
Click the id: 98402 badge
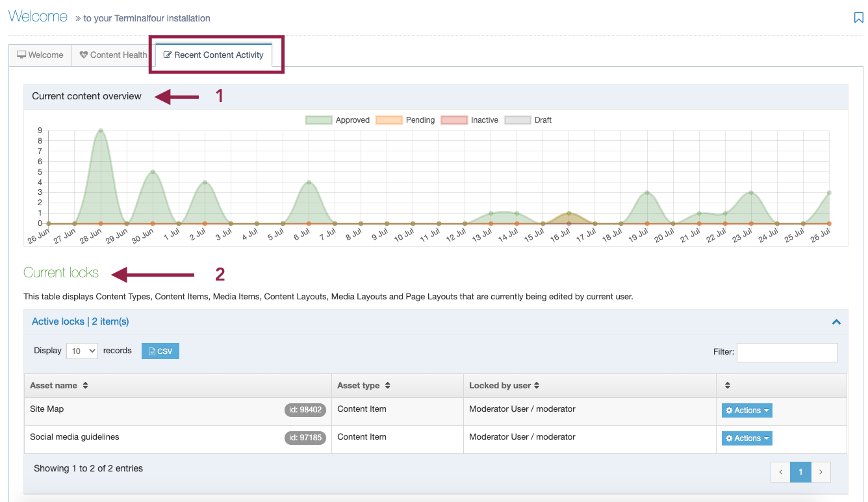point(305,410)
